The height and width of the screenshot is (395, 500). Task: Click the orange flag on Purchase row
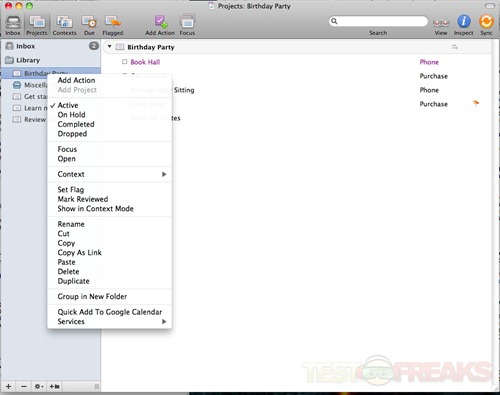(476, 103)
